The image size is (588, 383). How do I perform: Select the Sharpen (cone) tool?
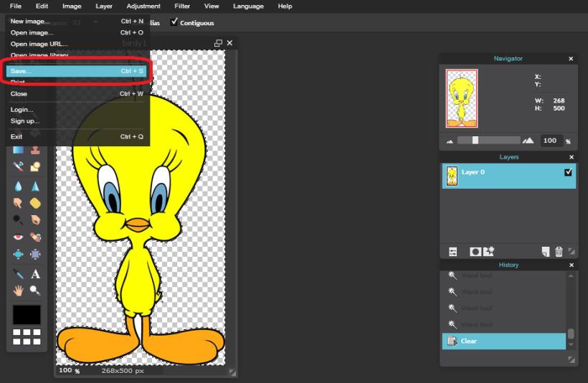(x=35, y=186)
